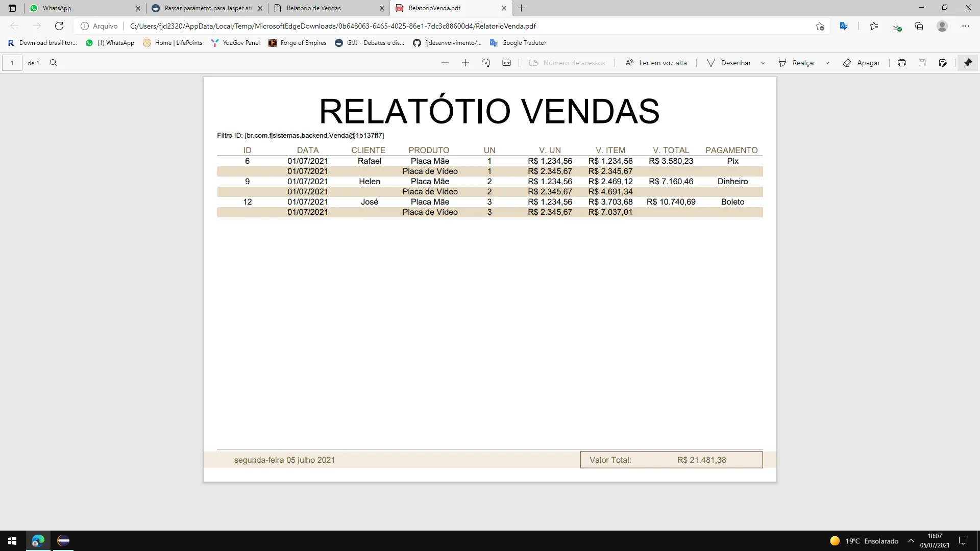Show hidden system tray icons

point(911,541)
